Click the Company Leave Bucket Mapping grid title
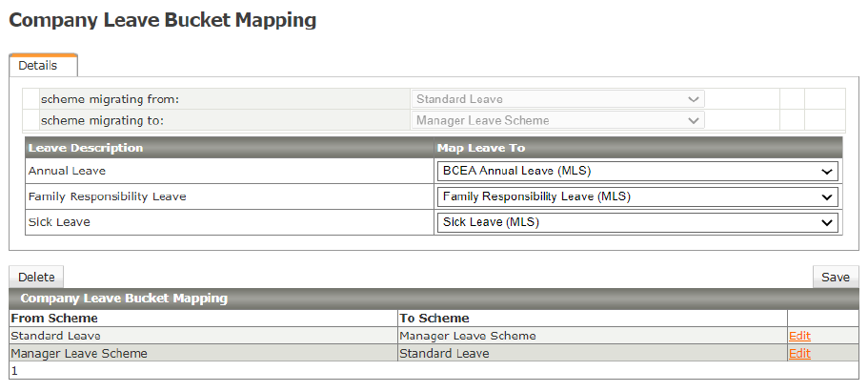 [124, 299]
